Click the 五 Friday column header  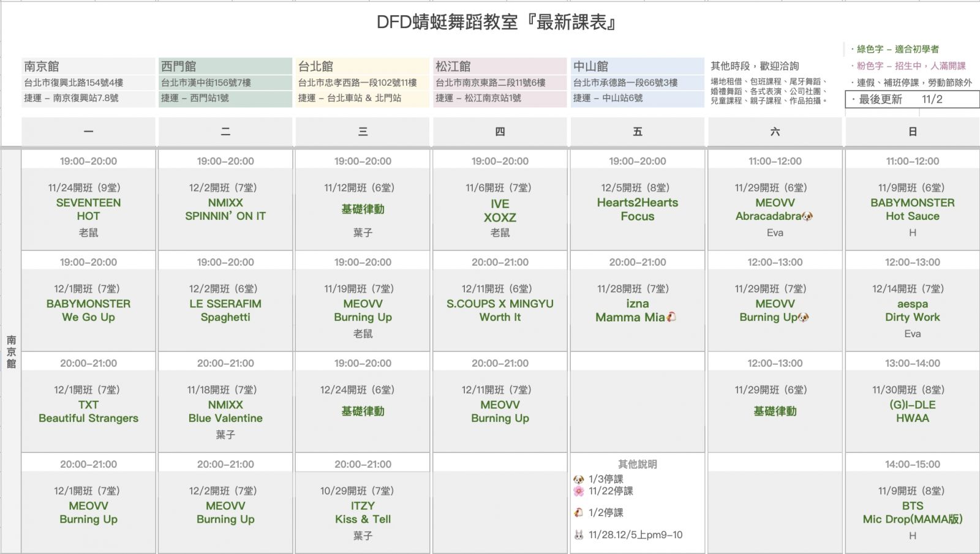[637, 132]
